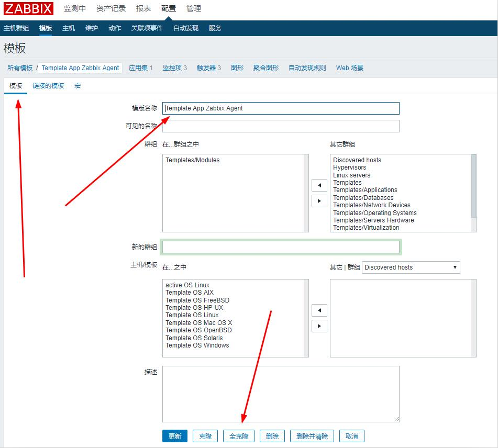Click the 删除 button

pos(272,436)
